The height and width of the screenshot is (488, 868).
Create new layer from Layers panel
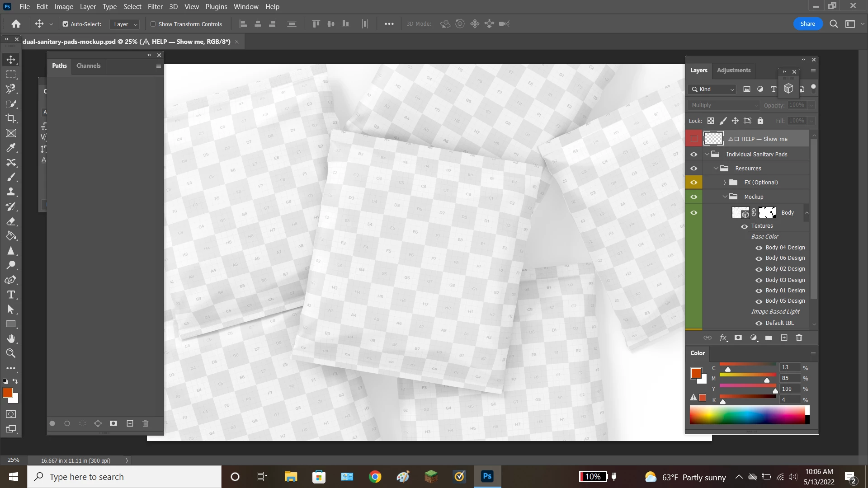pos(784,338)
